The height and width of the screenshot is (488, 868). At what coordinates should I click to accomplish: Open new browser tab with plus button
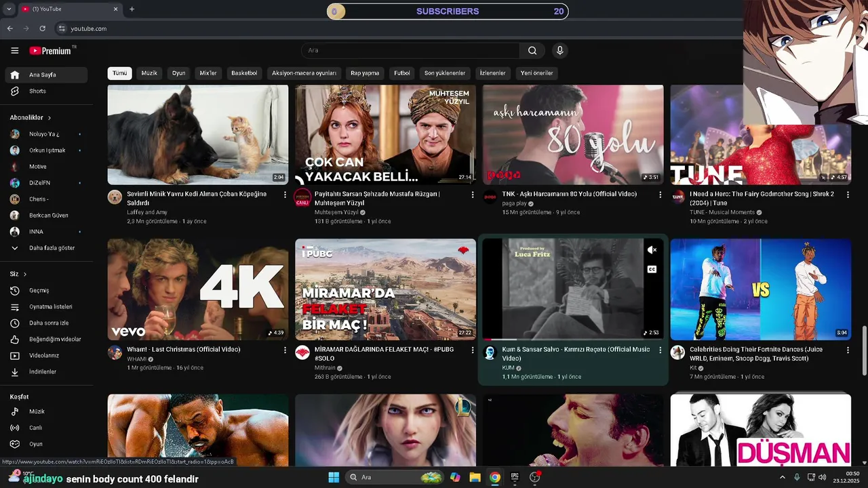point(132,9)
